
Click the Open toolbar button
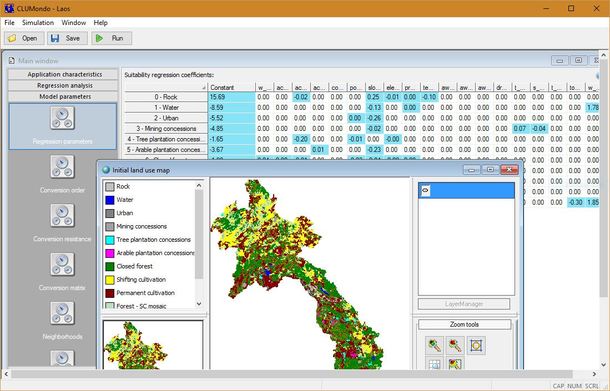point(24,38)
